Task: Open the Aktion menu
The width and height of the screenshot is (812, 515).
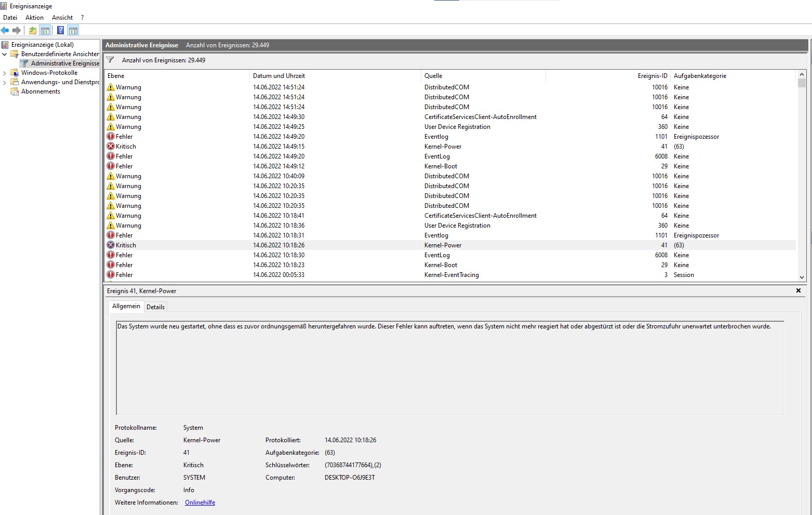Action: click(34, 18)
